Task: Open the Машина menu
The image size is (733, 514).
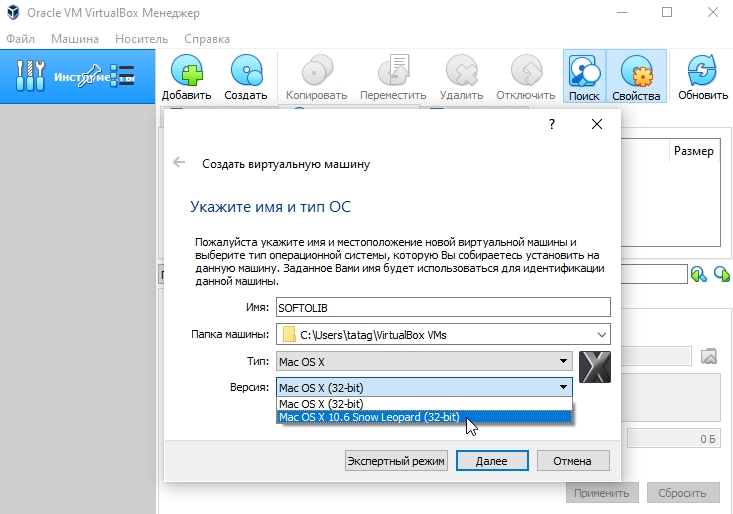Action: (75, 39)
